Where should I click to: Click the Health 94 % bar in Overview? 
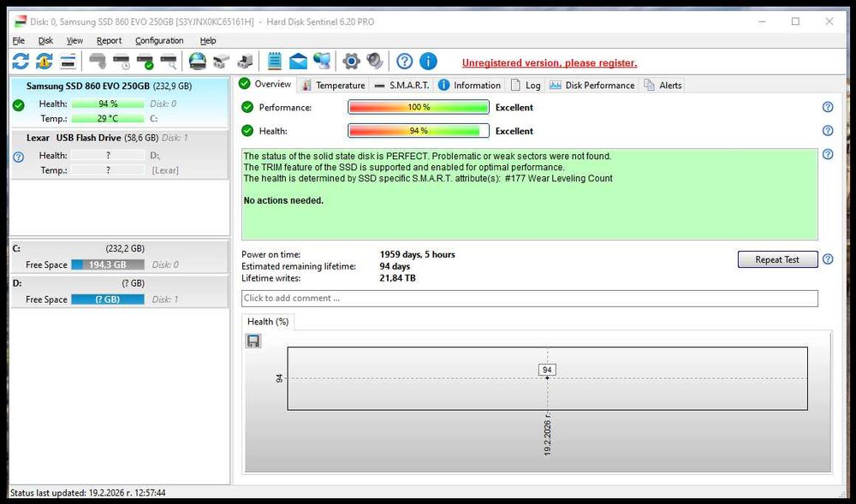click(419, 131)
